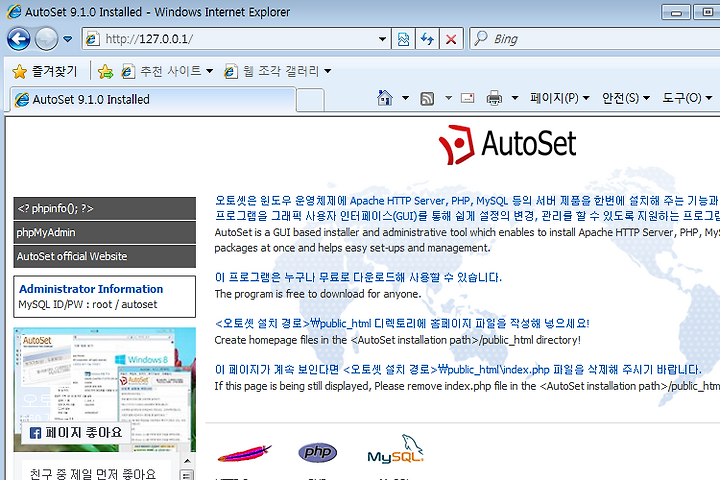Click the page icon in address bar
This screenshot has height=480, width=720.
point(93,39)
